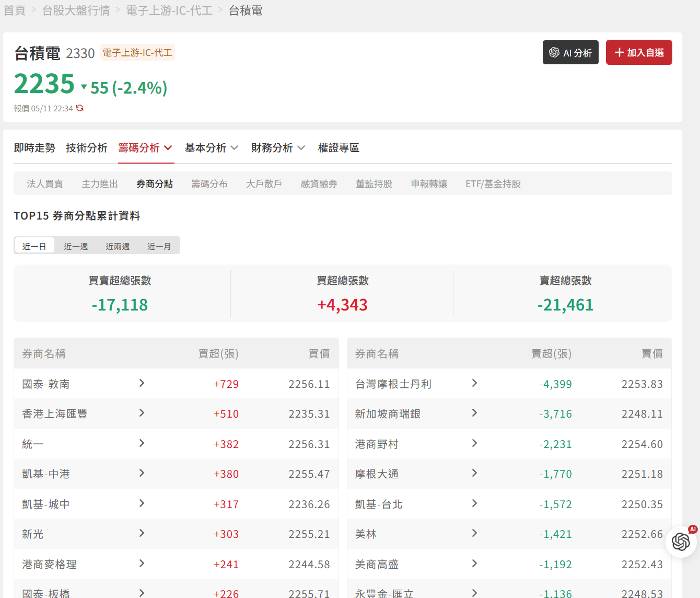This screenshot has height=598, width=700.
Task: Click the 買超總張數 value +4,343
Action: [x=343, y=305]
